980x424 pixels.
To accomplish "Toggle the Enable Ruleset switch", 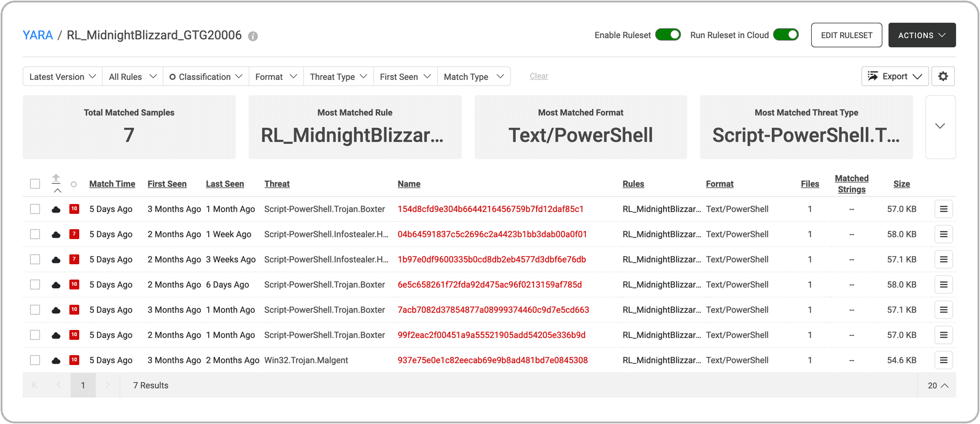I will tap(668, 35).
